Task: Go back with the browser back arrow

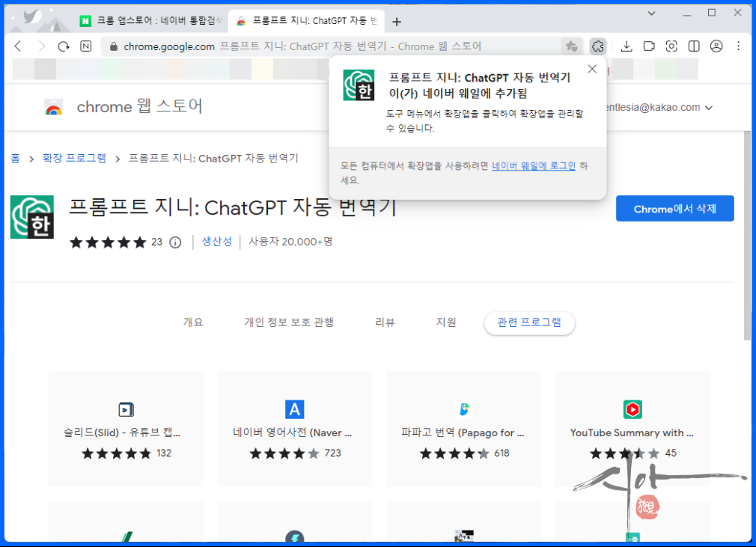Action: pyautogui.click(x=18, y=46)
